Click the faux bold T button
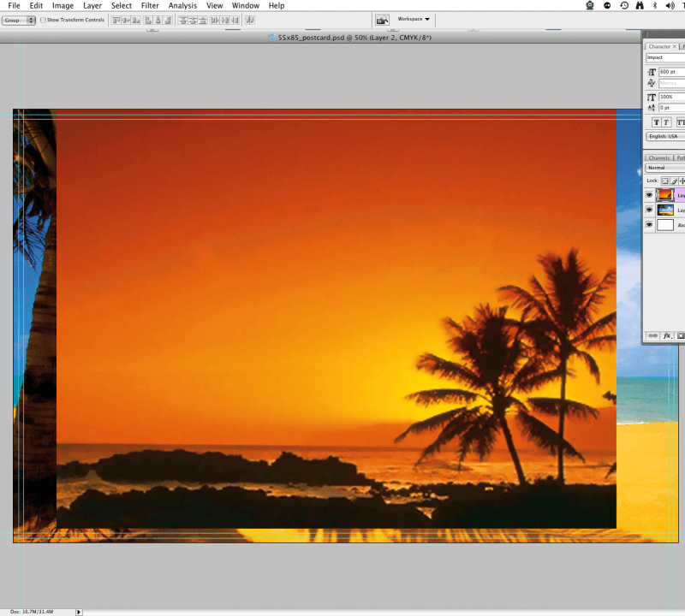Screen dimensions: 685x616 pyautogui.click(x=655, y=122)
